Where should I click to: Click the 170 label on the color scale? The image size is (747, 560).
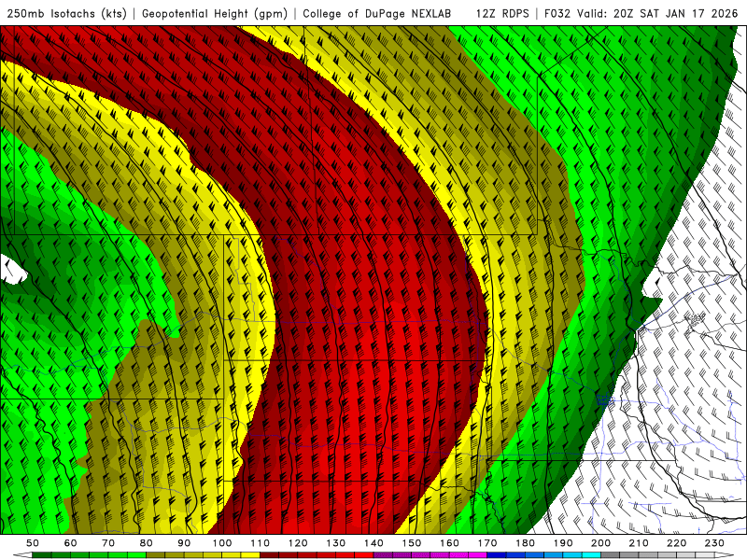(x=487, y=543)
